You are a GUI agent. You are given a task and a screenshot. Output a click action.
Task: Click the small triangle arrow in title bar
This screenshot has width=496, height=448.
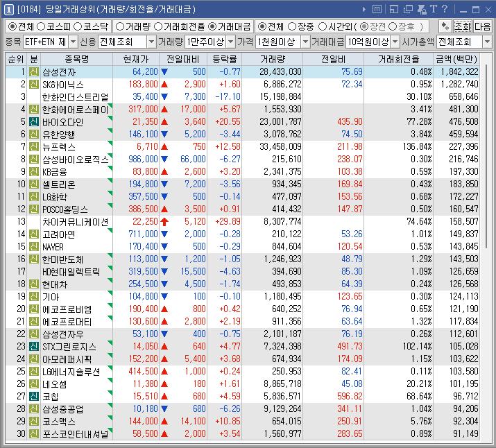(364, 10)
